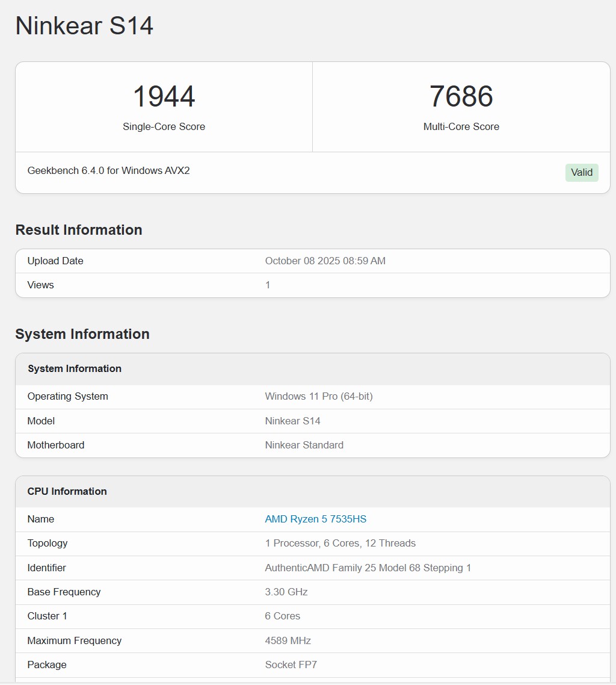Select the Multi-Core Score label

point(461,126)
